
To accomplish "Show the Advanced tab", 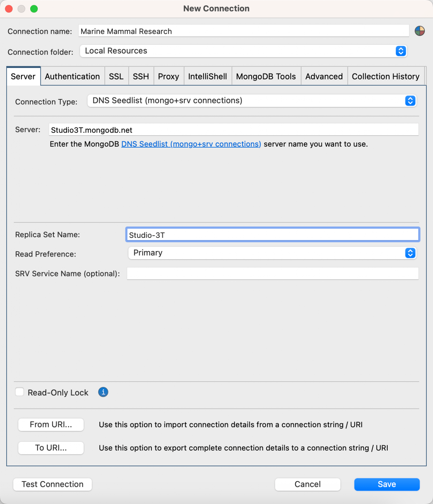I will [x=324, y=76].
